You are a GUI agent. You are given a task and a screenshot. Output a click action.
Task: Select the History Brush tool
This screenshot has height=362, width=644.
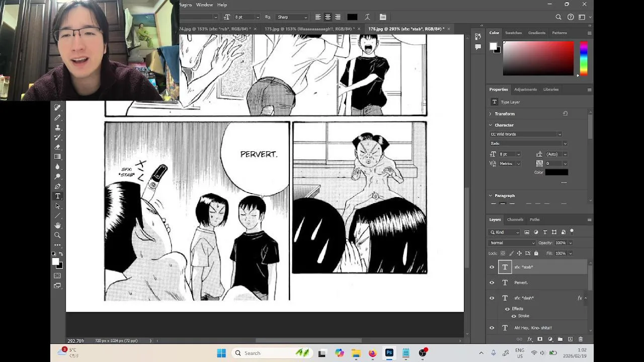[x=57, y=137]
